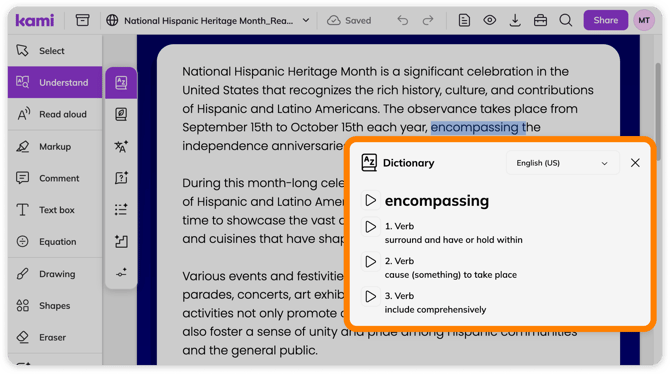Close the Dictionary panel
This screenshot has height=374, width=670.
[x=635, y=162]
